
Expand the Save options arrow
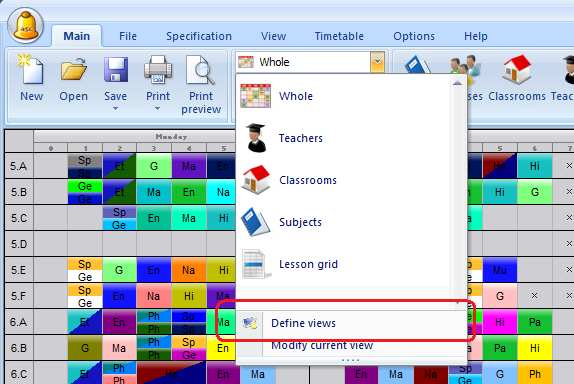click(116, 109)
